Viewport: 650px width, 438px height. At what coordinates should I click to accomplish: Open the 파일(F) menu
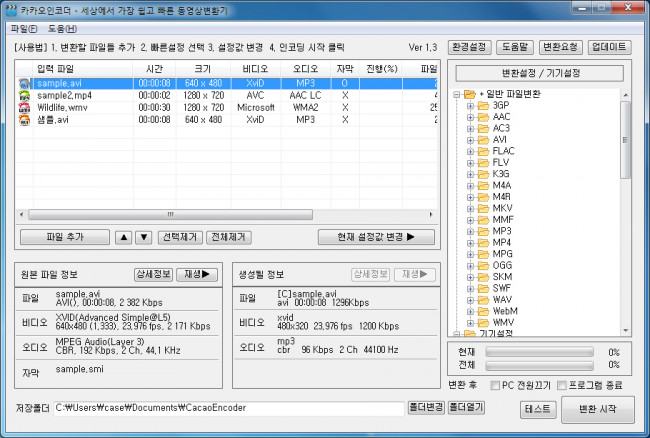click(23, 28)
